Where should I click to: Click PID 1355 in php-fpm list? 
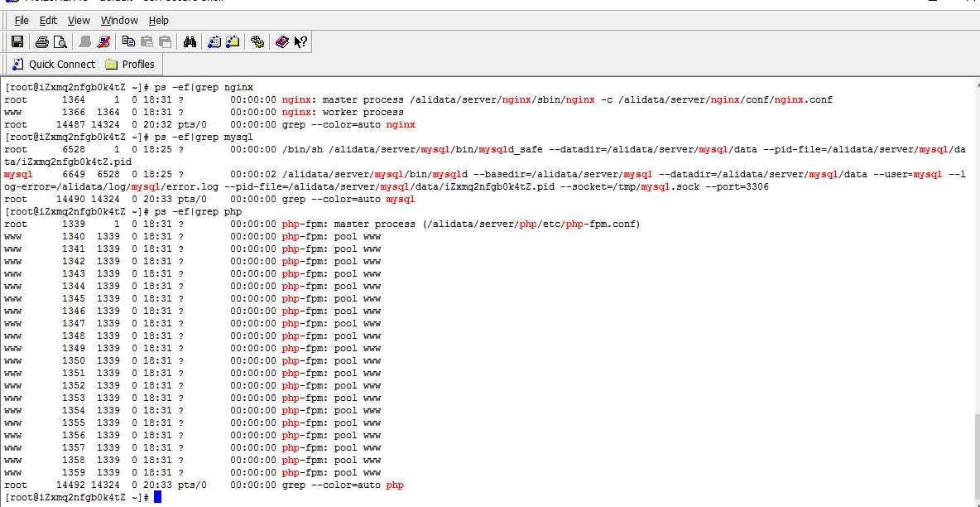(73, 423)
